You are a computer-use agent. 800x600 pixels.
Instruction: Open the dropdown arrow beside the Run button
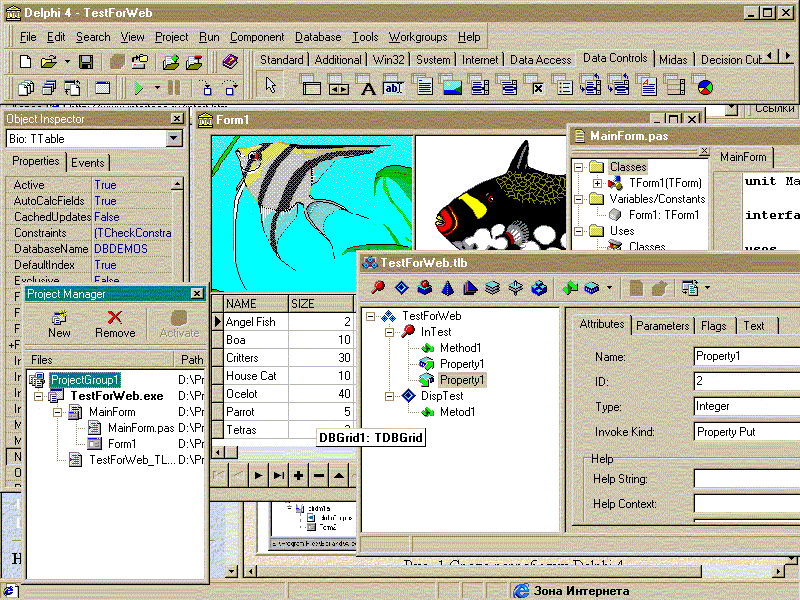(157, 88)
